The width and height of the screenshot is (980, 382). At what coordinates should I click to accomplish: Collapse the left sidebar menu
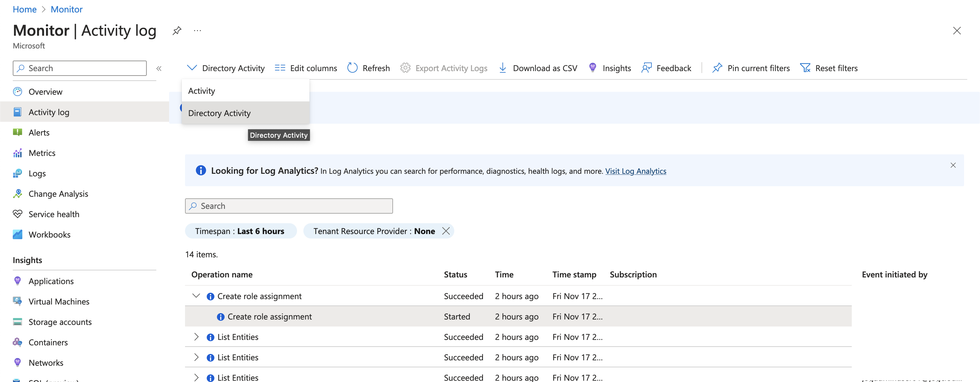159,69
